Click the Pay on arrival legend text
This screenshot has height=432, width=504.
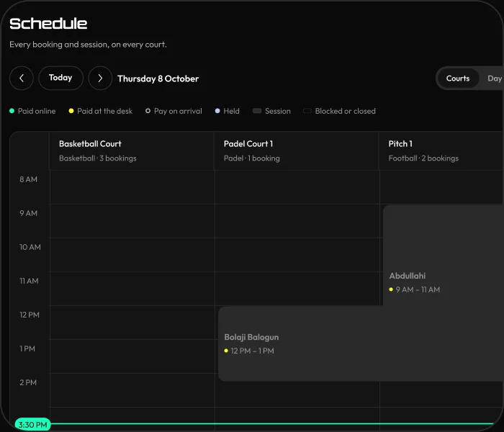click(178, 111)
